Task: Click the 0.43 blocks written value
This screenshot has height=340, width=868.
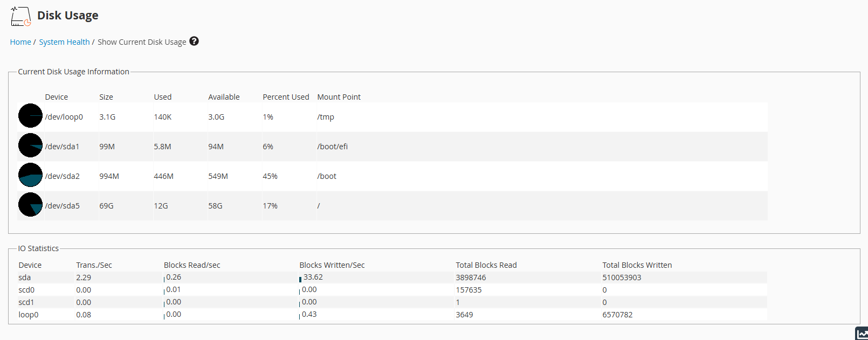Action: click(309, 314)
